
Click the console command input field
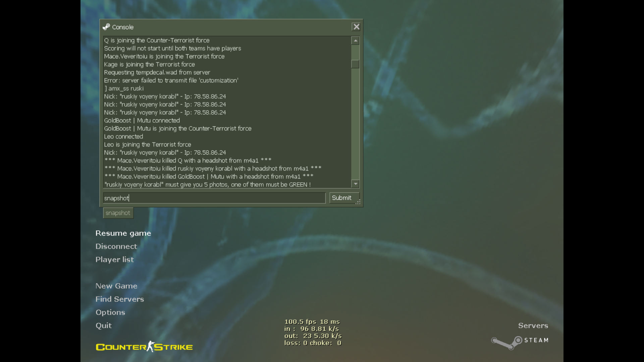(214, 198)
